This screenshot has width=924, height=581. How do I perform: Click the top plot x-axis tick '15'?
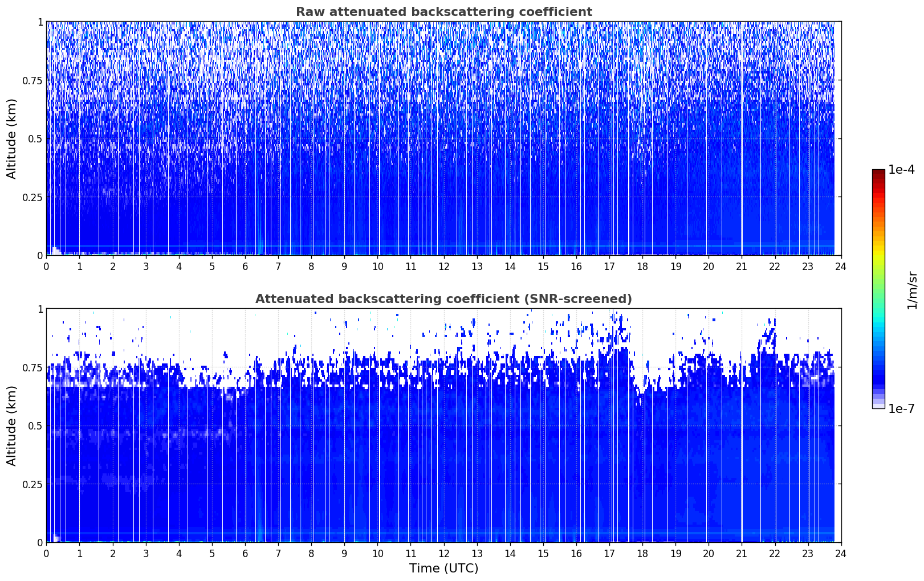click(x=543, y=267)
